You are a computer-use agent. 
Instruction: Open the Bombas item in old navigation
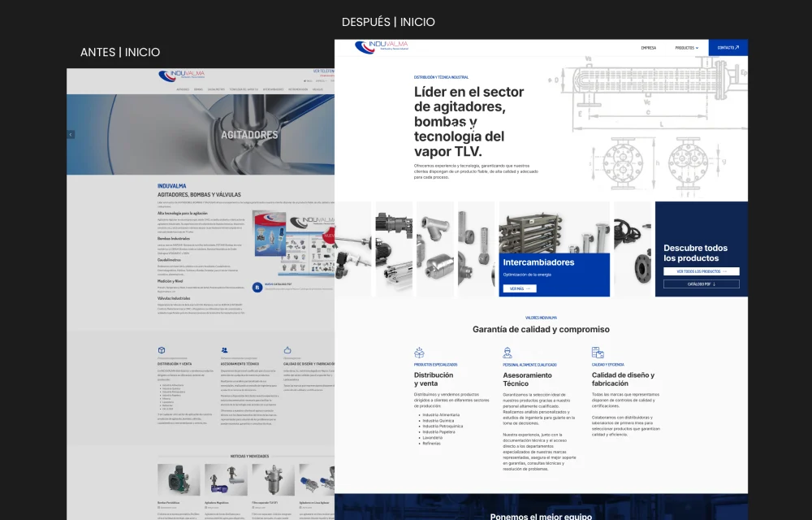198,89
